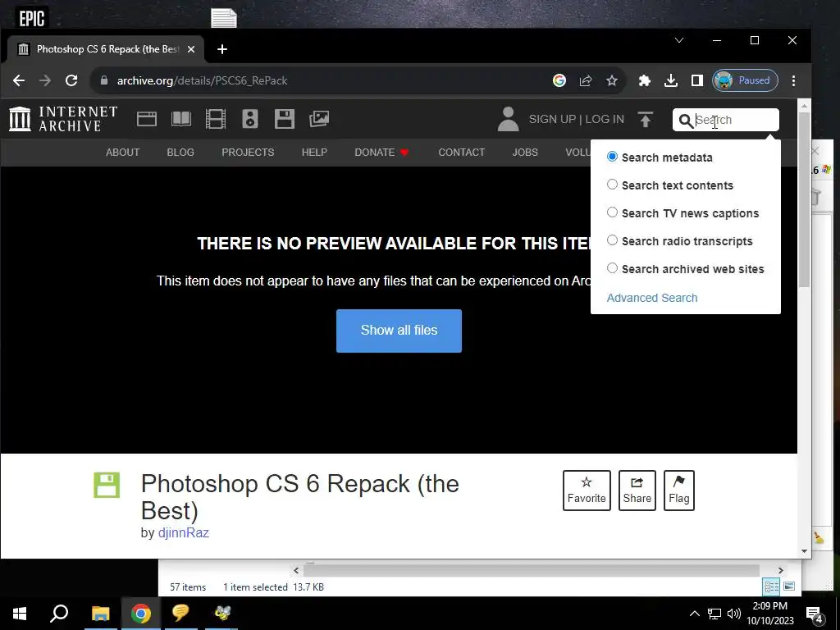Open the Chrome tab search chevron
This screenshot has width=840, height=630.
(x=678, y=40)
